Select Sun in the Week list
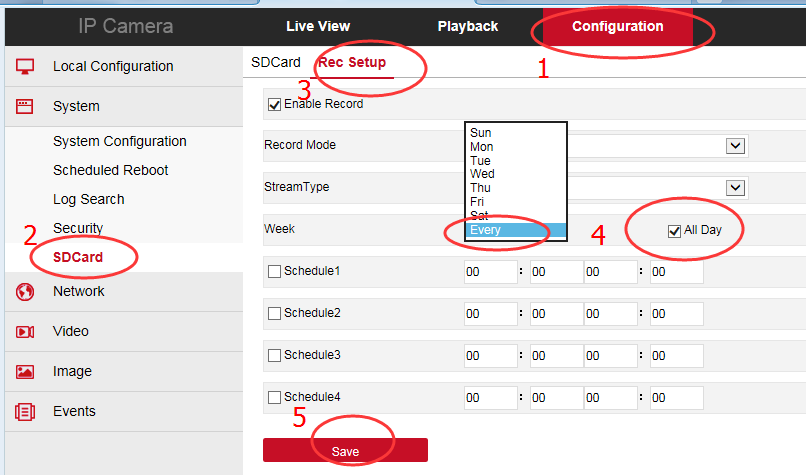 (x=516, y=133)
